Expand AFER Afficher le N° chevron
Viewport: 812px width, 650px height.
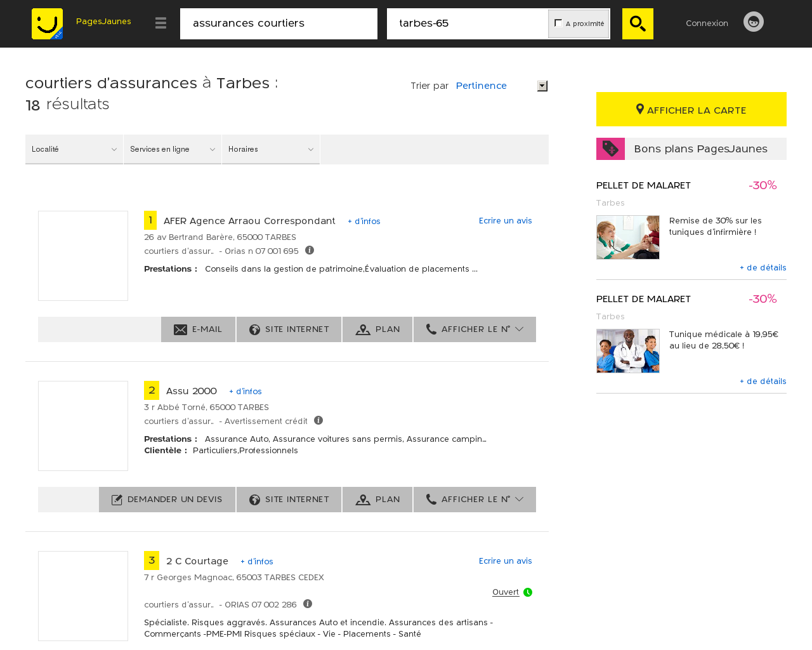tap(520, 329)
